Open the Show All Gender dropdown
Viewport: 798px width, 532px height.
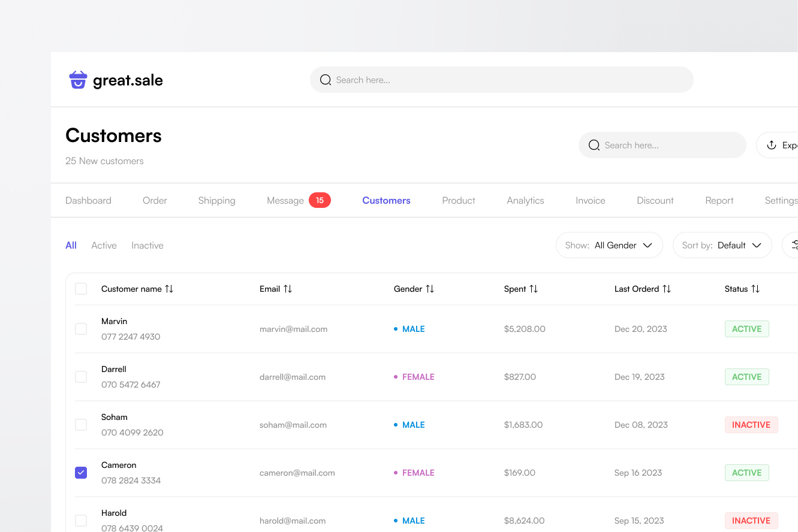coord(609,245)
